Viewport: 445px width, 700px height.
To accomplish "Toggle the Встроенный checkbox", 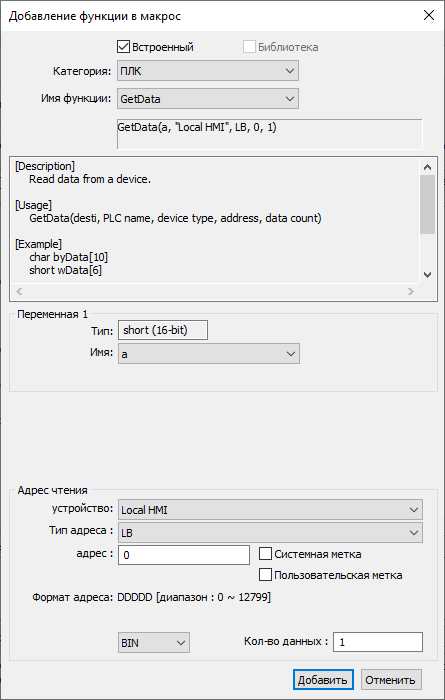I will coord(123,47).
